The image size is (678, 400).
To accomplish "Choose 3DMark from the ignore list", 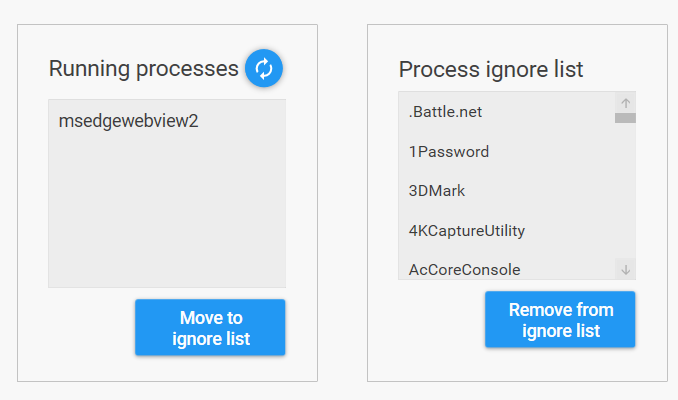I will tap(437, 191).
